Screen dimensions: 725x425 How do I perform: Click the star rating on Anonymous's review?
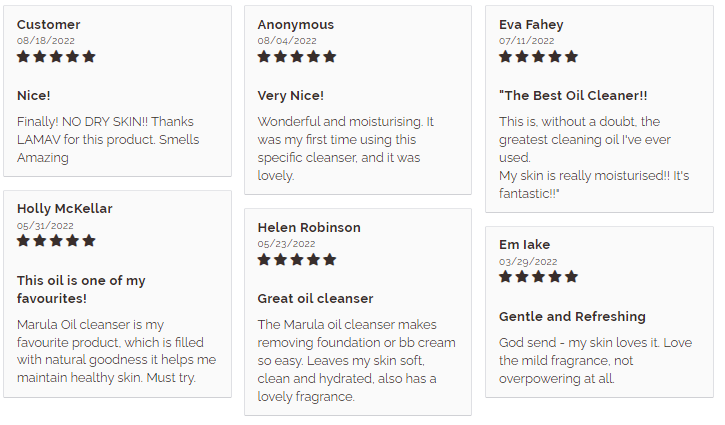point(297,57)
